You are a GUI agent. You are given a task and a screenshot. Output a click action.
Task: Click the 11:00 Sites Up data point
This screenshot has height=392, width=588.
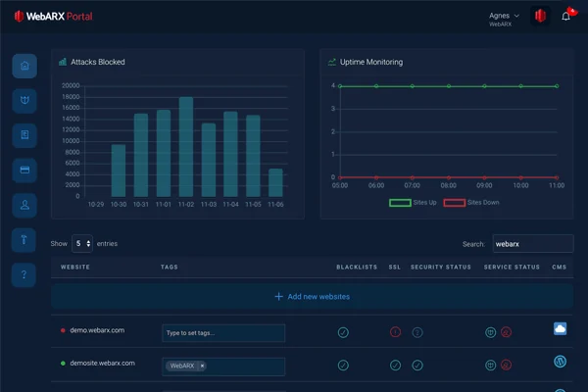[557, 86]
